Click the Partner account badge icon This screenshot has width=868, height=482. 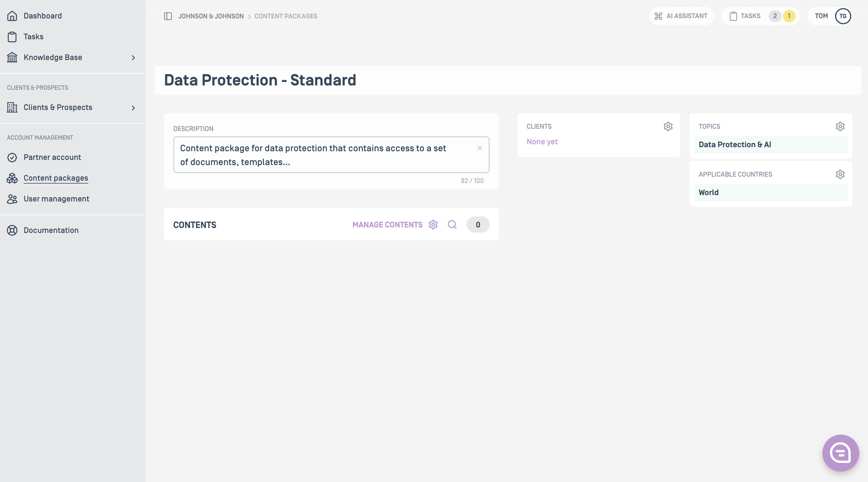(x=12, y=157)
